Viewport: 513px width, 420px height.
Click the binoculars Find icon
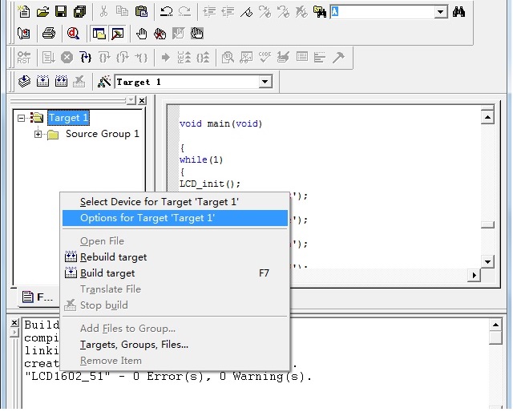pos(459,12)
